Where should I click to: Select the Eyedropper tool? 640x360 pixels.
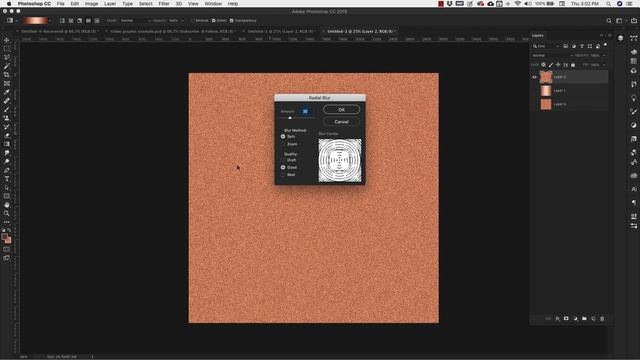pyautogui.click(x=7, y=92)
